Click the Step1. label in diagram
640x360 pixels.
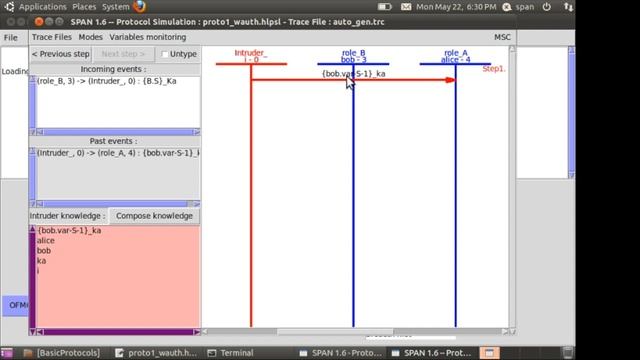[x=494, y=69]
